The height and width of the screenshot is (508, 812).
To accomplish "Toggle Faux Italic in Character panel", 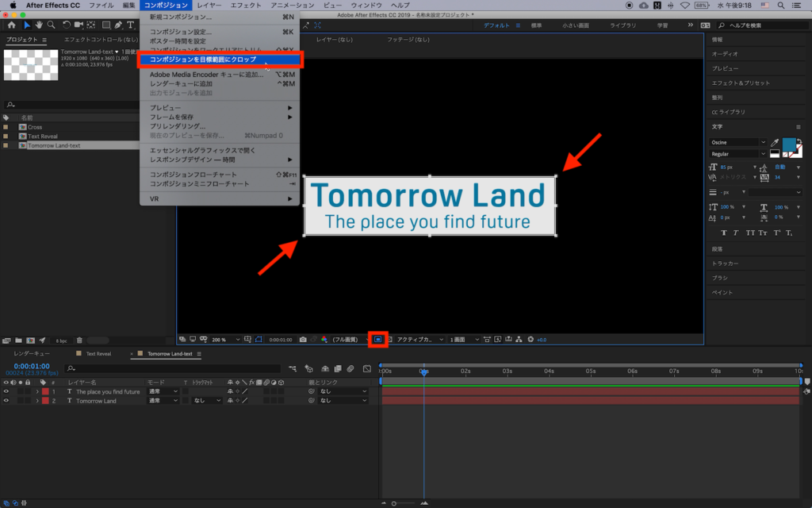I will point(736,233).
